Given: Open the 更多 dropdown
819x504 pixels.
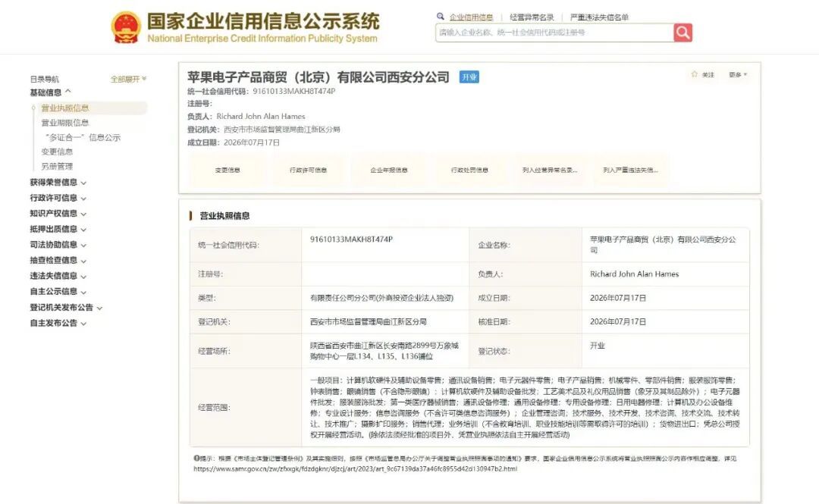Looking at the screenshot, I should click(x=738, y=75).
